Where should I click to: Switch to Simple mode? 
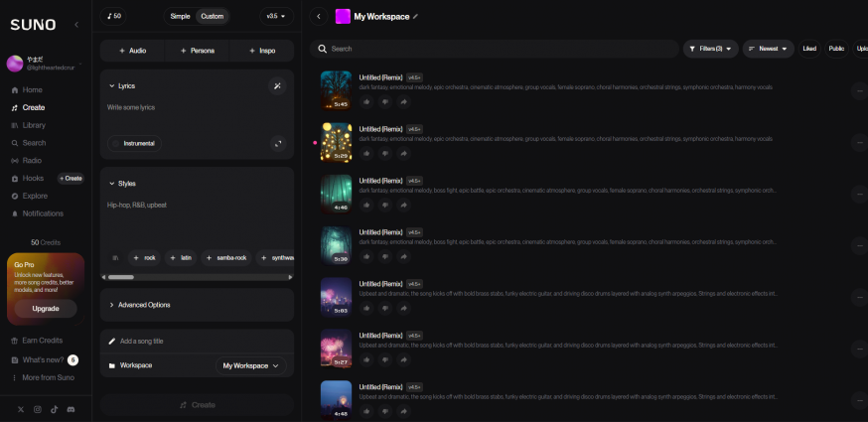pyautogui.click(x=180, y=16)
